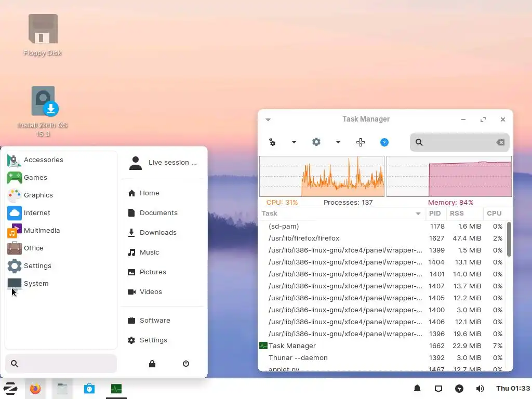Sort by PID column header

tap(435, 214)
